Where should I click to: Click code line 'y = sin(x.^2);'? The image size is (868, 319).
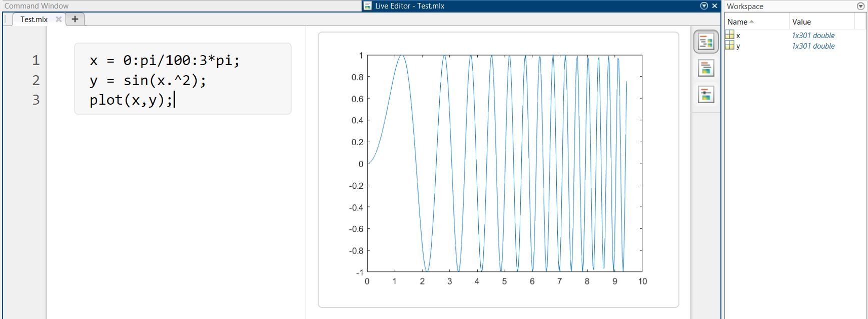(148, 80)
